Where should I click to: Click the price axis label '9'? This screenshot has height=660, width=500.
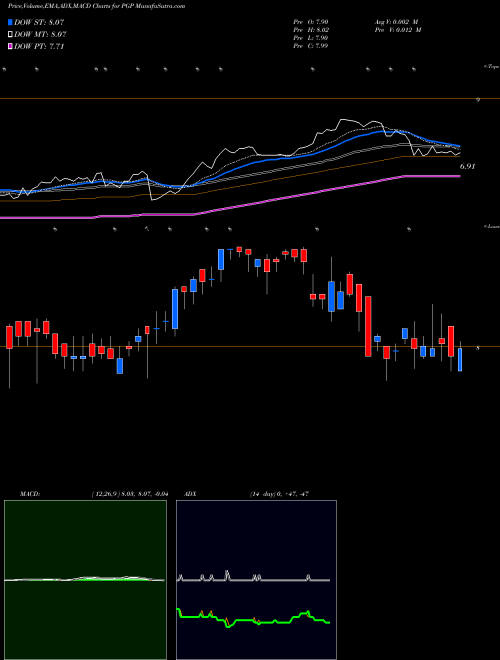coord(478,100)
